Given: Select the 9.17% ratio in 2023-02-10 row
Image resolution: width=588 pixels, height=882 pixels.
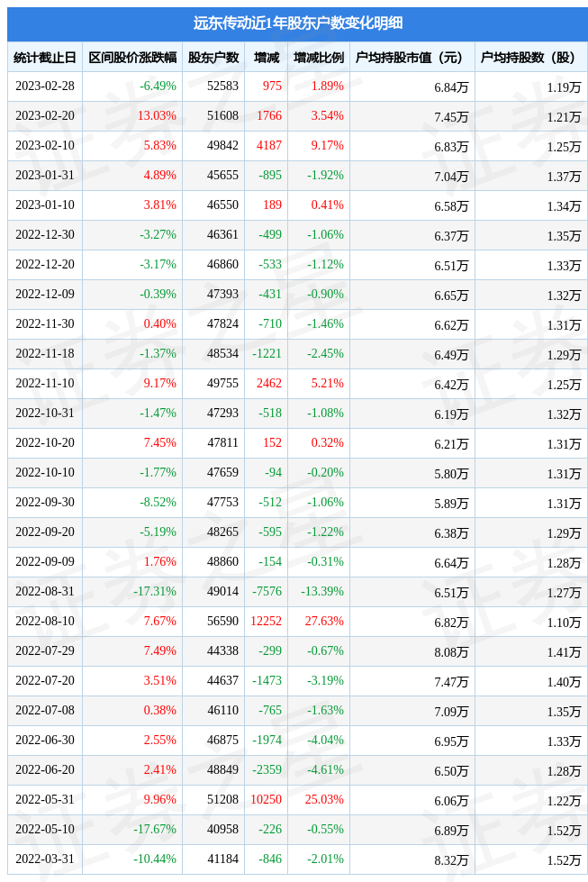Looking at the screenshot, I should (x=327, y=146).
